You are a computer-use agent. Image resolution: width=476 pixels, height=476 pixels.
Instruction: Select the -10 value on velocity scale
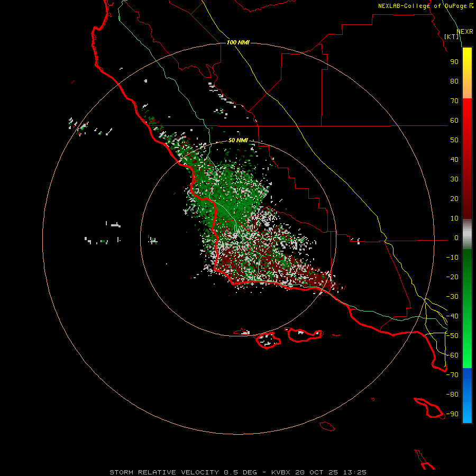(x=452, y=258)
